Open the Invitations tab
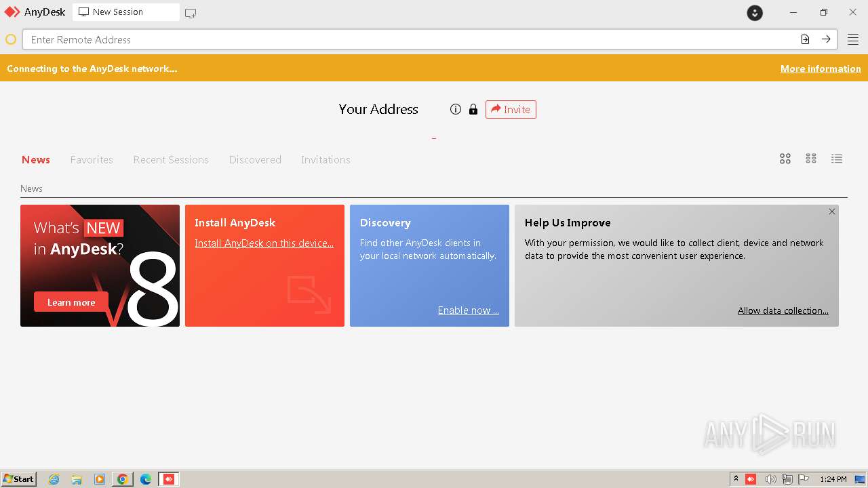The image size is (868, 488). coord(325,160)
